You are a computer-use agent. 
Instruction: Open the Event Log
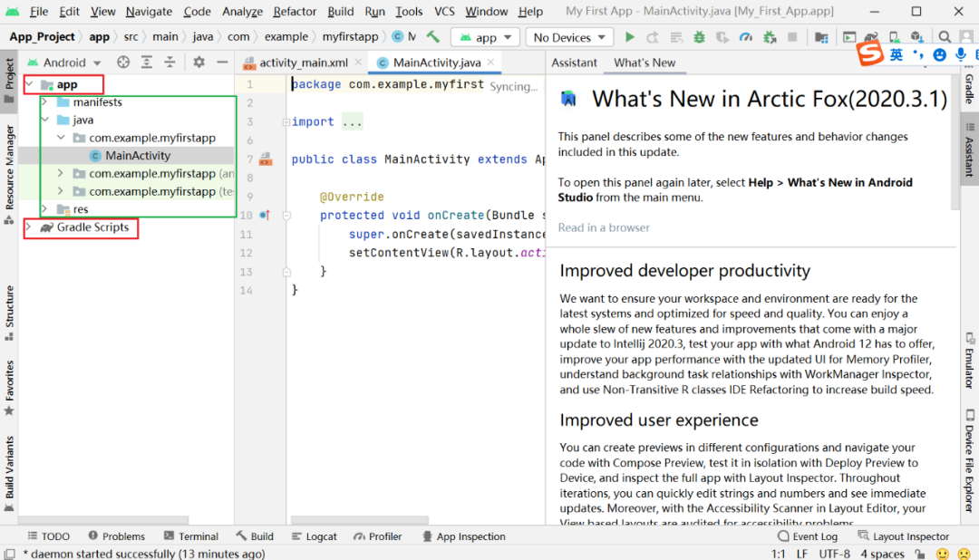(x=808, y=536)
